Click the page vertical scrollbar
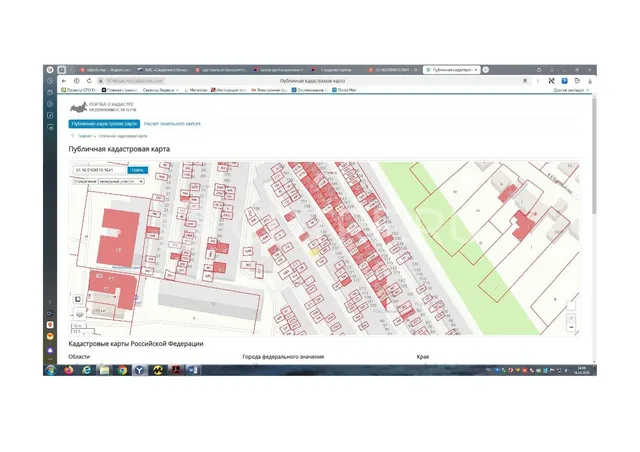Viewport: 640px width, 452px height. [x=594, y=155]
